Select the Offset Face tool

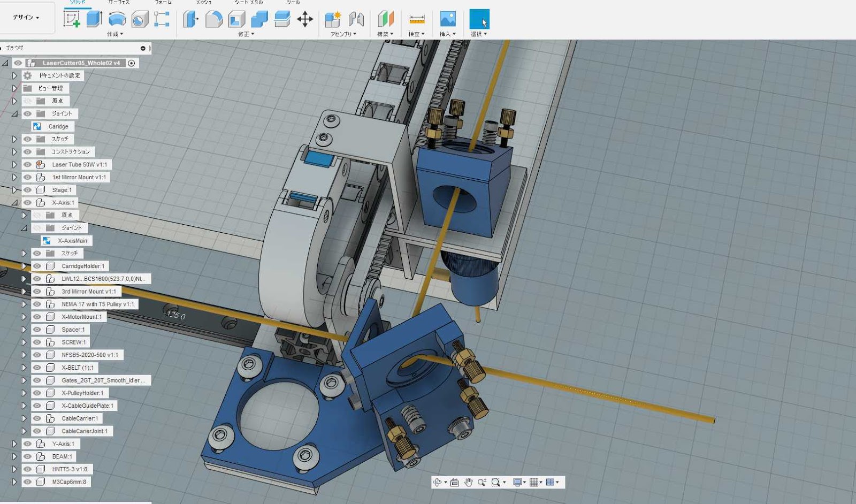point(282,19)
